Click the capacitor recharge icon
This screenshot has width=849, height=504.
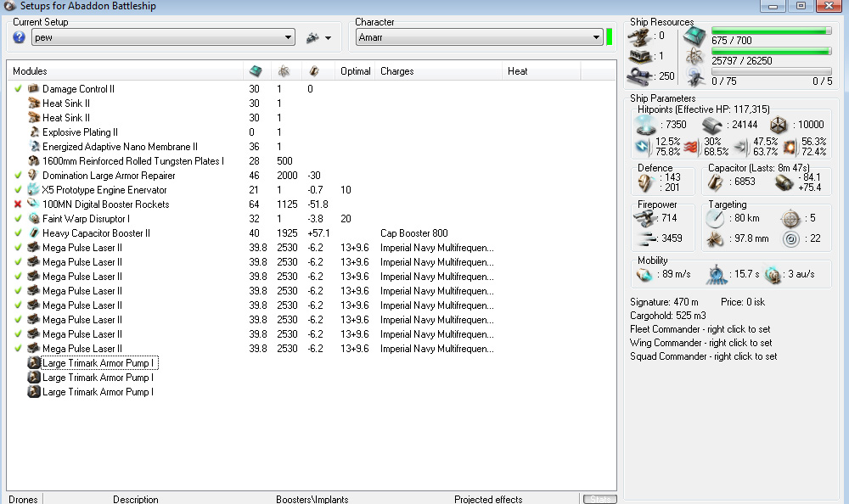tap(784, 183)
